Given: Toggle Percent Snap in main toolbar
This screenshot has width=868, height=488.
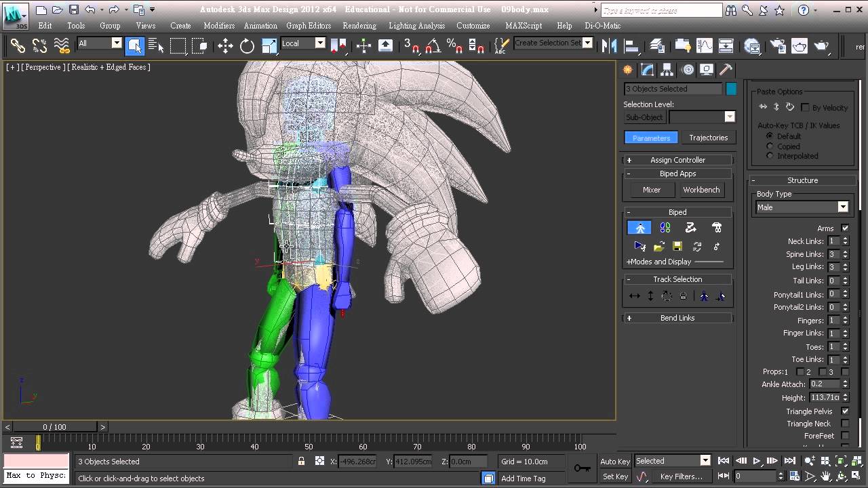Looking at the screenshot, I should coord(455,46).
